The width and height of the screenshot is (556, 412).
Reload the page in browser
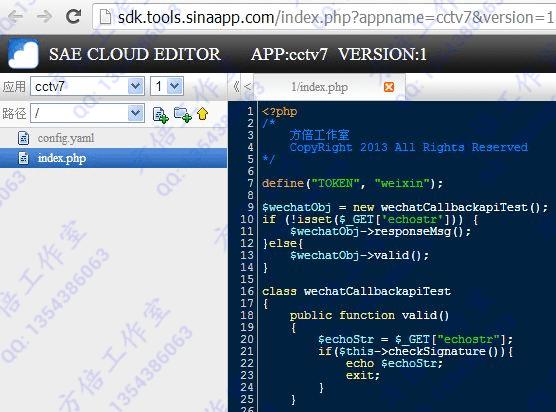click(73, 16)
